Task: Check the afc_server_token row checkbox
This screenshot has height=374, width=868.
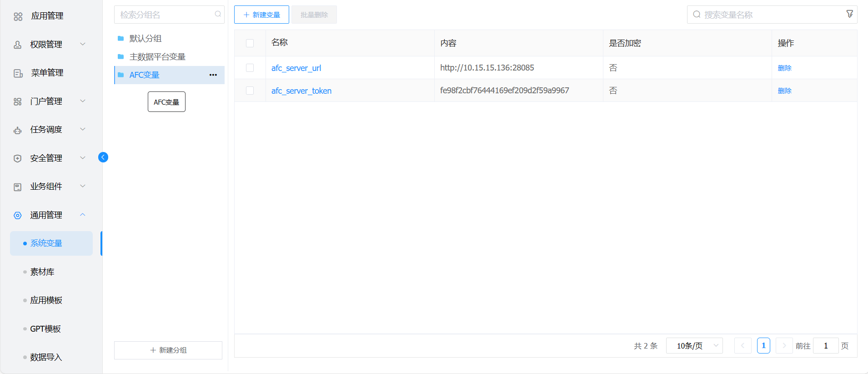Action: [250, 91]
